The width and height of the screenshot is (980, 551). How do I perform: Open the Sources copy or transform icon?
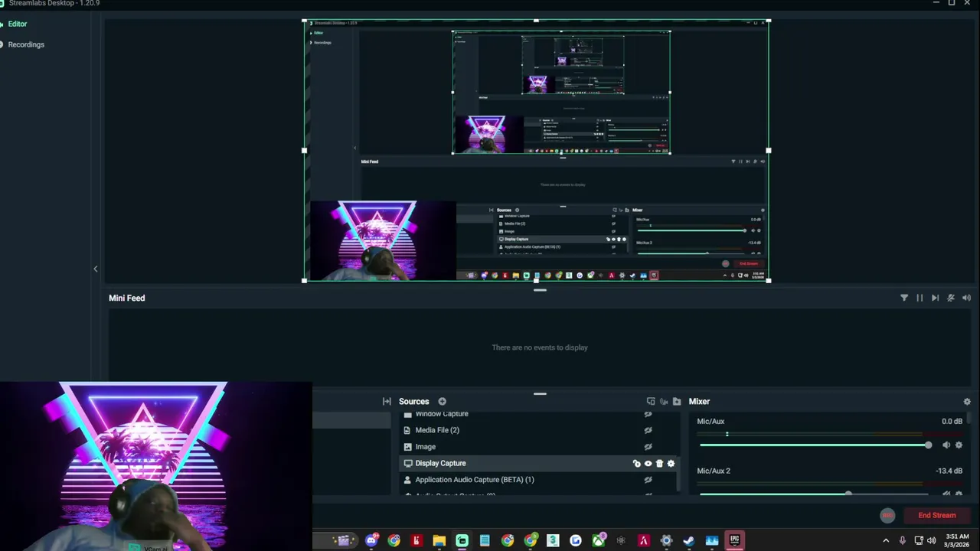pyautogui.click(x=651, y=401)
